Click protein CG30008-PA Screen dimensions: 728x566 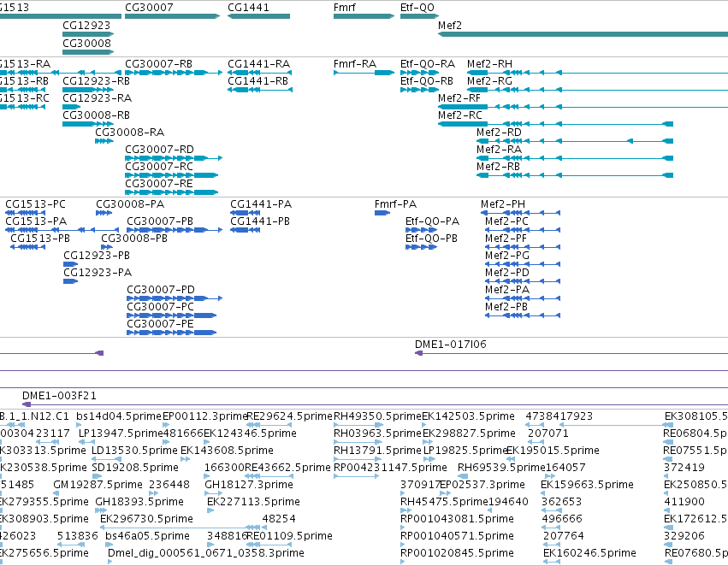point(130,204)
